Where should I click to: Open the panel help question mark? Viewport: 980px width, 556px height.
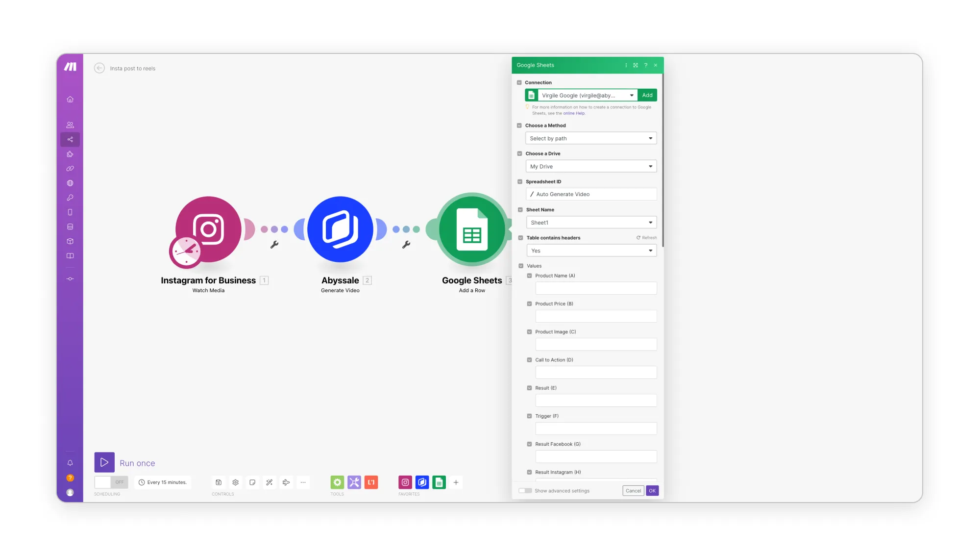646,65
